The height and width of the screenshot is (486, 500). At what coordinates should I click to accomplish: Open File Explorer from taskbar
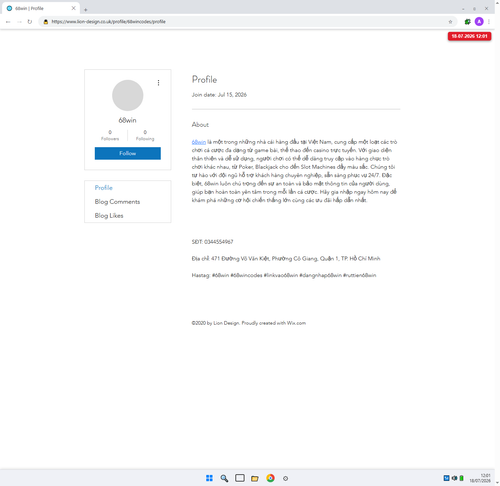coord(255,478)
